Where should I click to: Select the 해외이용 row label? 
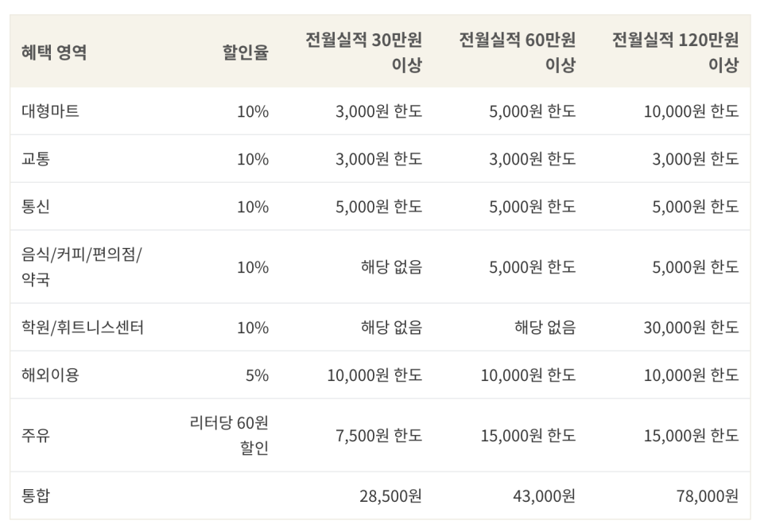click(50, 375)
